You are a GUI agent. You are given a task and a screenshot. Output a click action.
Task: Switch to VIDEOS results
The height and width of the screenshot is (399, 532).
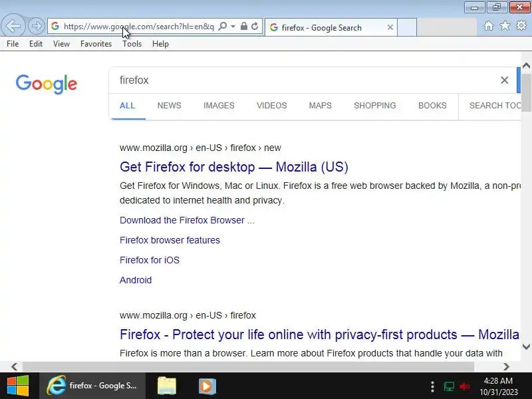[272, 106]
